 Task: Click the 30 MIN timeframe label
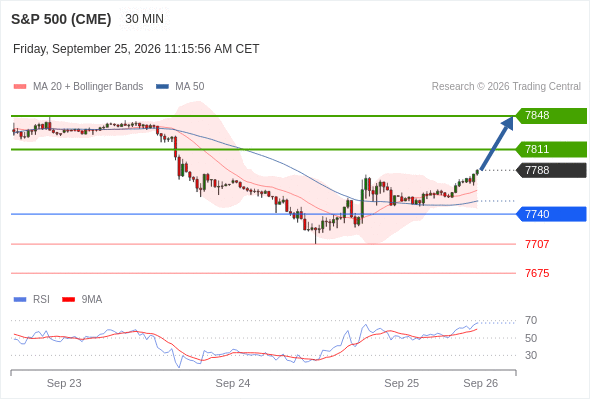144,19
